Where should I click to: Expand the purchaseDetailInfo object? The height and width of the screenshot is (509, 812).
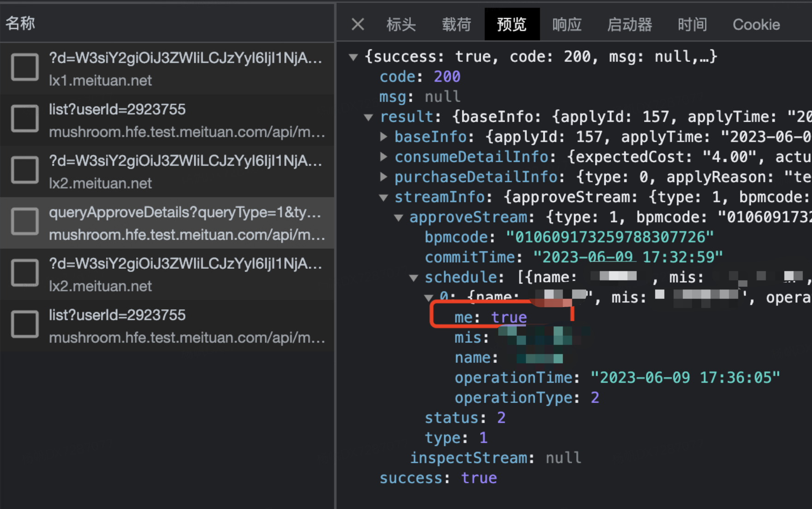tap(384, 177)
